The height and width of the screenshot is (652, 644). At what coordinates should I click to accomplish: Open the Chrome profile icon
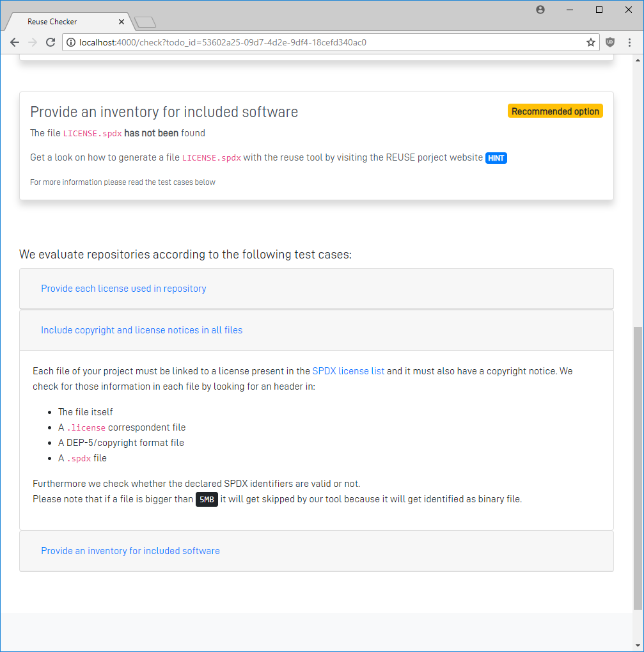tap(540, 10)
